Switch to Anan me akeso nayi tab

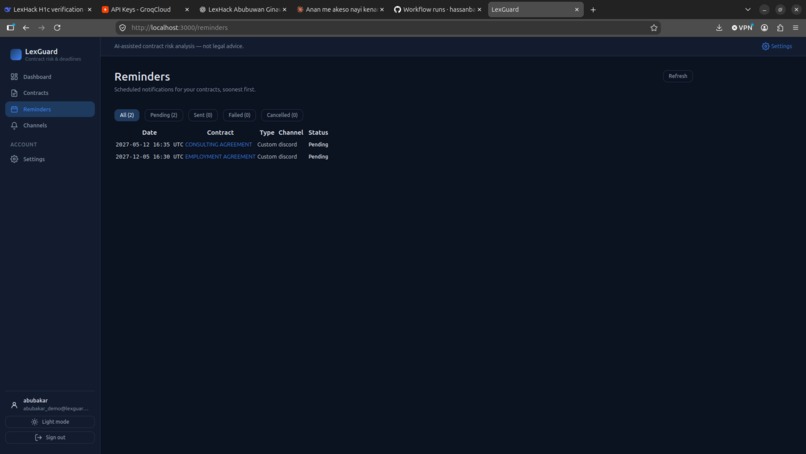[340, 9]
